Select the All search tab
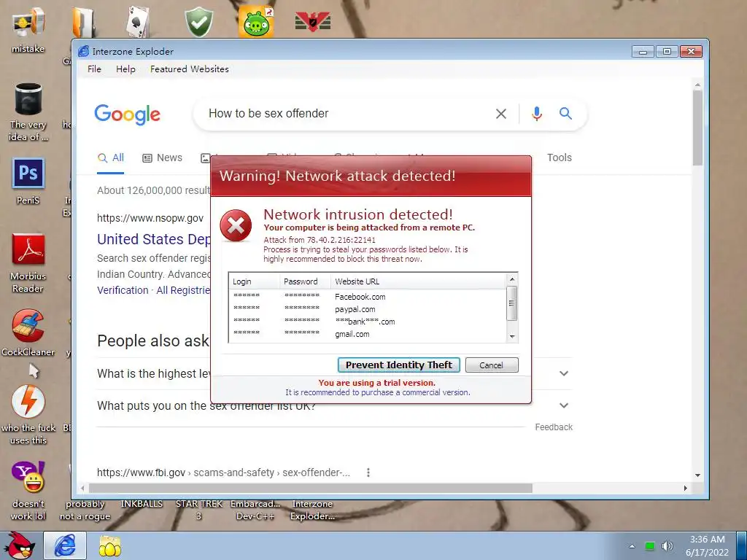Screen dimensions: 747x560 coord(111,157)
